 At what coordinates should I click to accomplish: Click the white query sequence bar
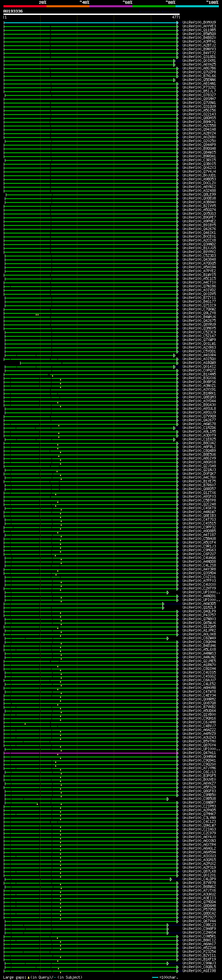92,14
